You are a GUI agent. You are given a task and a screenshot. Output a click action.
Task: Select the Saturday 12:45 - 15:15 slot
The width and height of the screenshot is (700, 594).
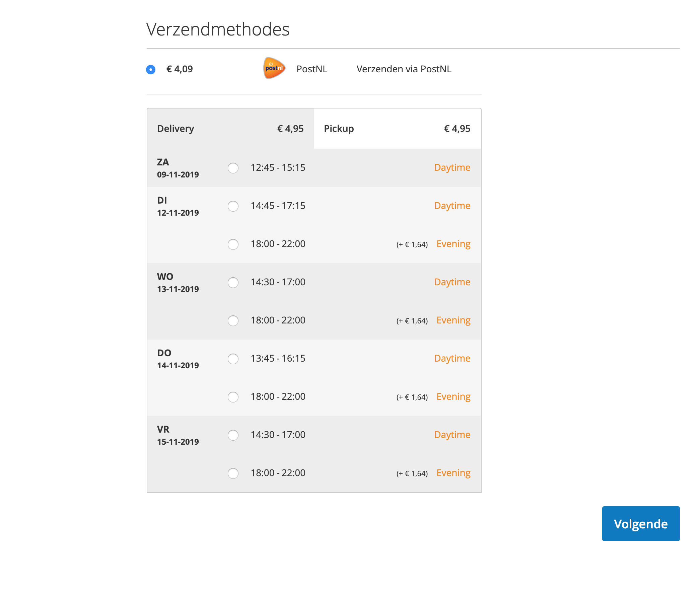pyautogui.click(x=233, y=168)
